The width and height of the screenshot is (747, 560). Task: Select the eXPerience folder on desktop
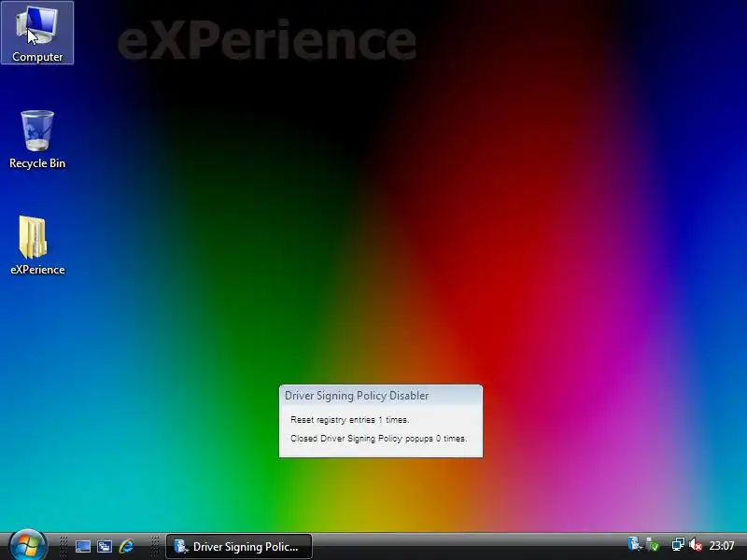[37, 245]
